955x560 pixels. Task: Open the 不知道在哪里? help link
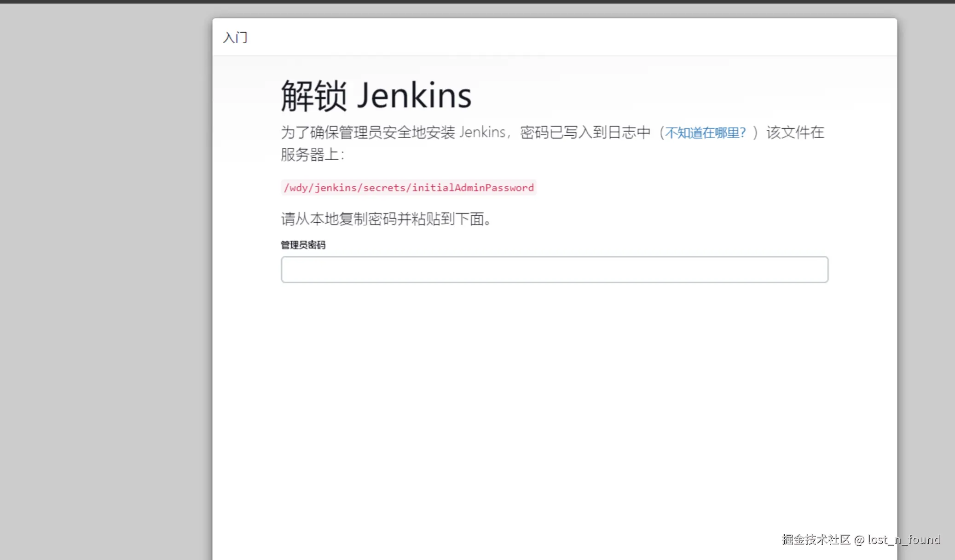pos(705,133)
